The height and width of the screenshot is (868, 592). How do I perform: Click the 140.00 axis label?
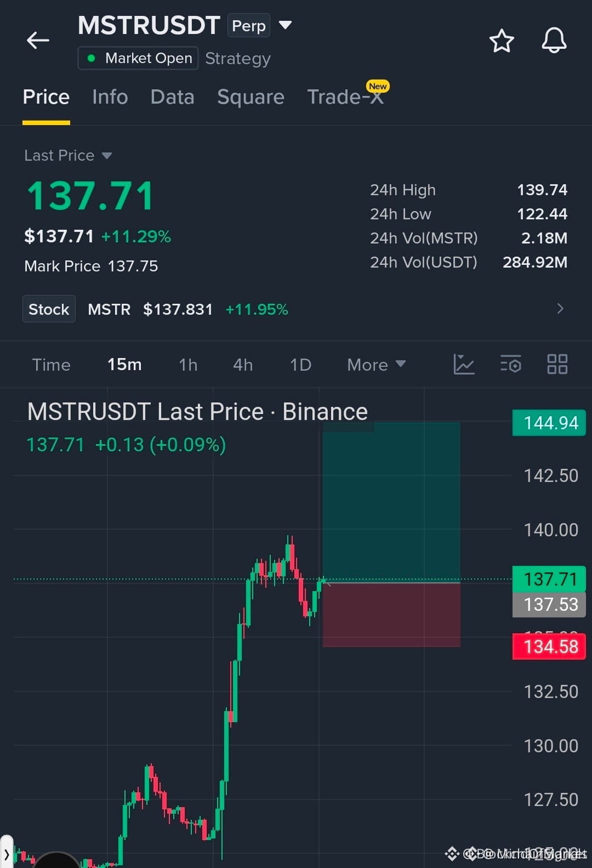click(551, 530)
